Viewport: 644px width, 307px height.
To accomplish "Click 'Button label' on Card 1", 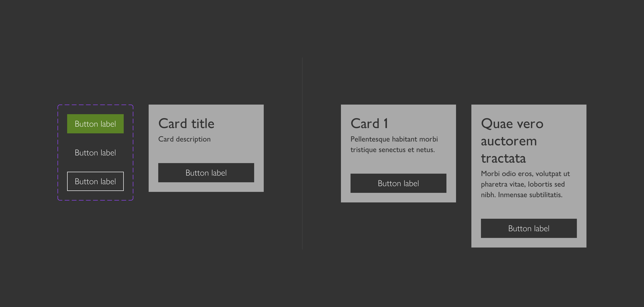I will click(398, 183).
